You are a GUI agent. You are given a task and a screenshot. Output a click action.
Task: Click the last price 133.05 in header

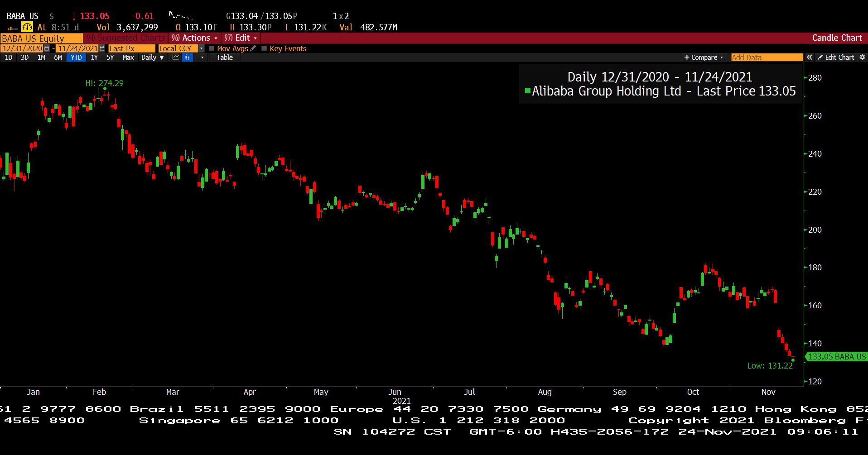click(95, 16)
